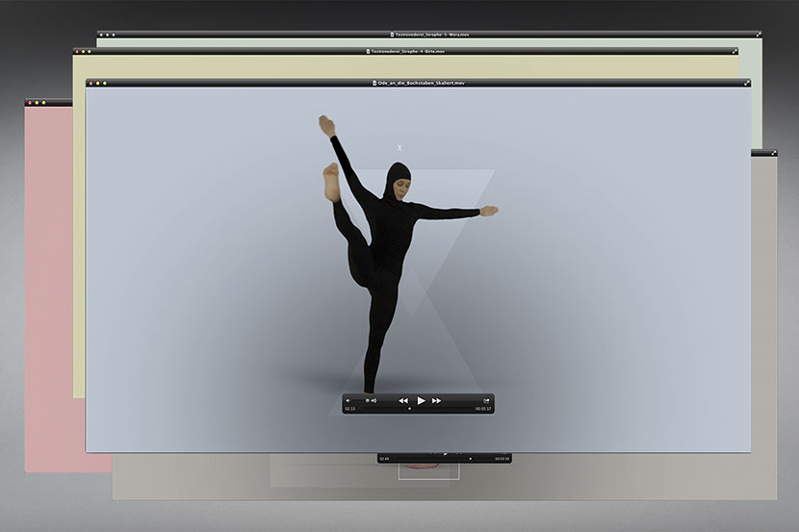Enter fullscreen on Ode_an_die_Buchstaben_Skaliert.mov window
The height and width of the screenshot is (532, 799).
point(745,83)
